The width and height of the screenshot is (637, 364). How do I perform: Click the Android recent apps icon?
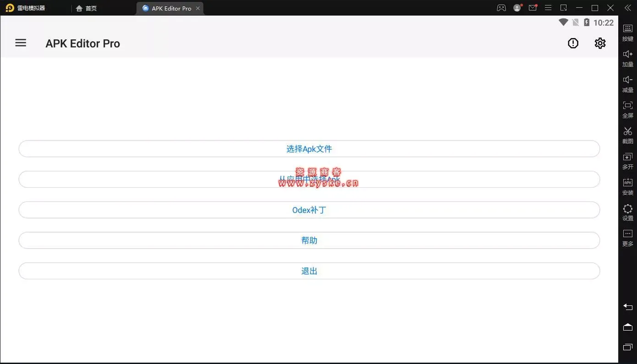[x=628, y=347]
